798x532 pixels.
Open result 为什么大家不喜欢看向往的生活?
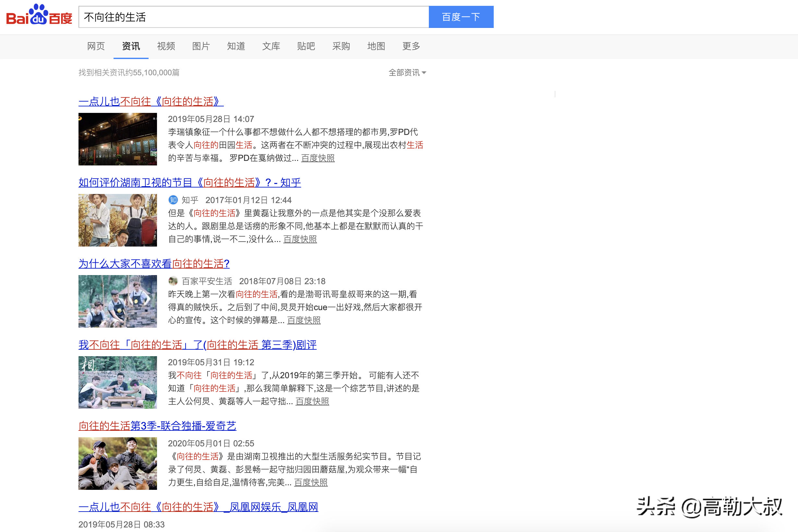point(154,264)
